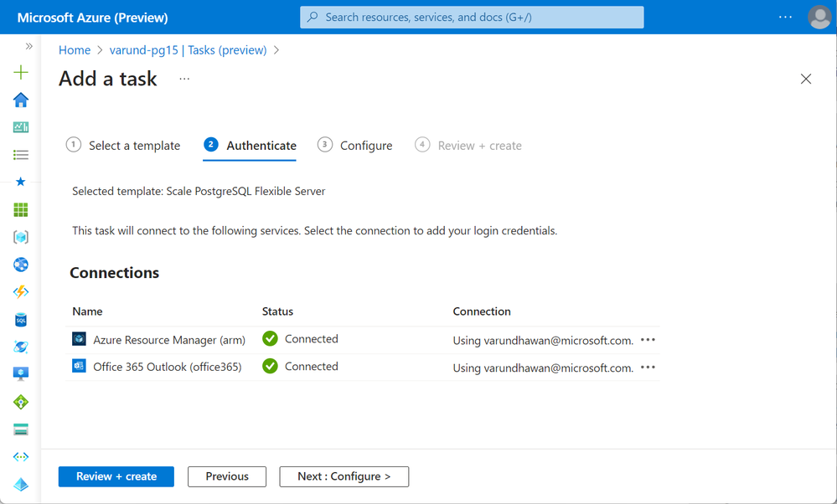Screen dimensions: 837x504
Task: Close the Add a task pane
Action: click(x=806, y=79)
